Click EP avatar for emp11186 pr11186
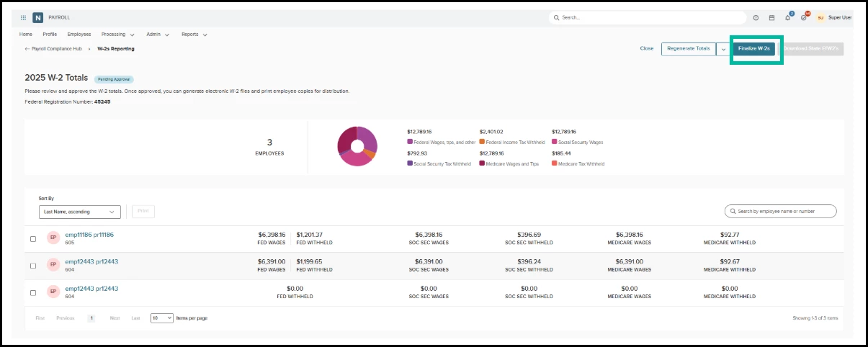This screenshot has height=347, width=868. [53, 238]
